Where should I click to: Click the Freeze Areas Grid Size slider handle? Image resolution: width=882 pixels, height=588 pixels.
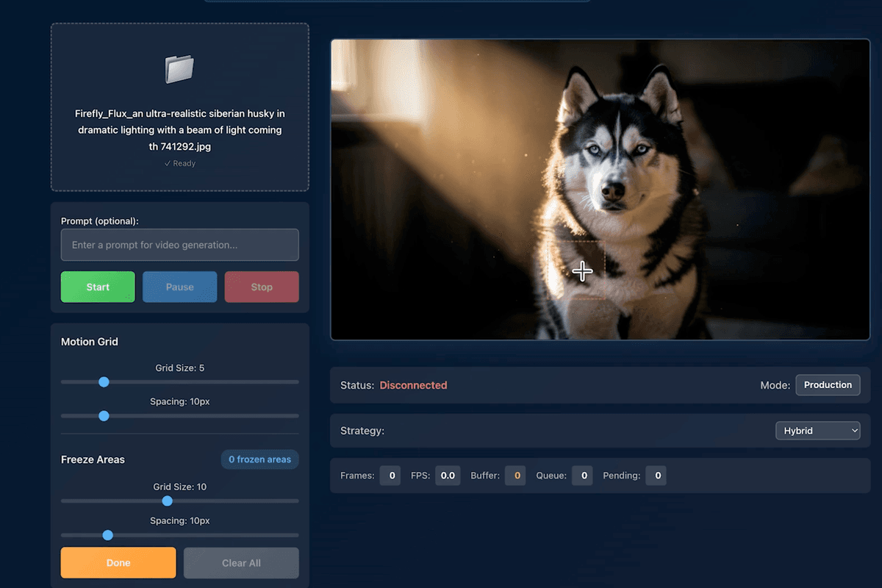[x=168, y=501]
